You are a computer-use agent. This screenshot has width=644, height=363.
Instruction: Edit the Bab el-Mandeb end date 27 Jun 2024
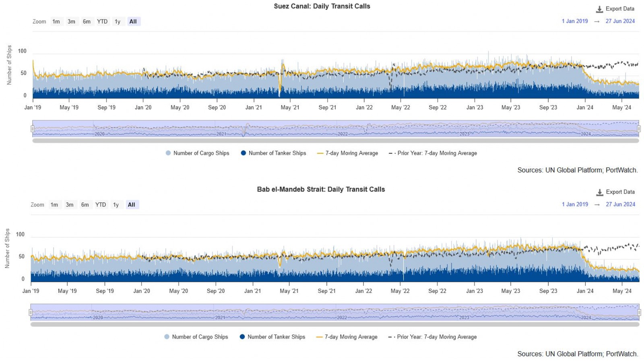(620, 204)
